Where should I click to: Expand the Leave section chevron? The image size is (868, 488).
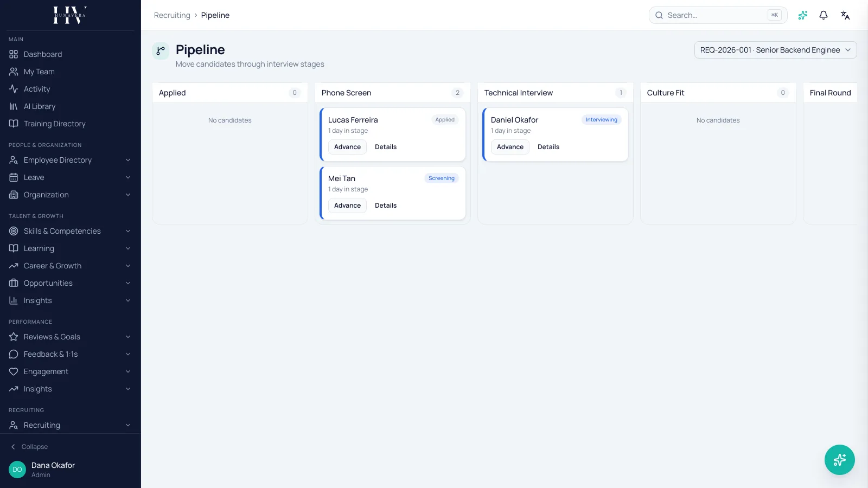[x=128, y=177]
